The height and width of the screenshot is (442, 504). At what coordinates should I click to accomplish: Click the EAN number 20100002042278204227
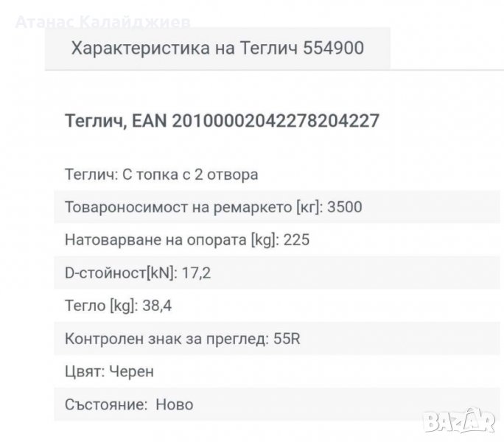coord(275,120)
